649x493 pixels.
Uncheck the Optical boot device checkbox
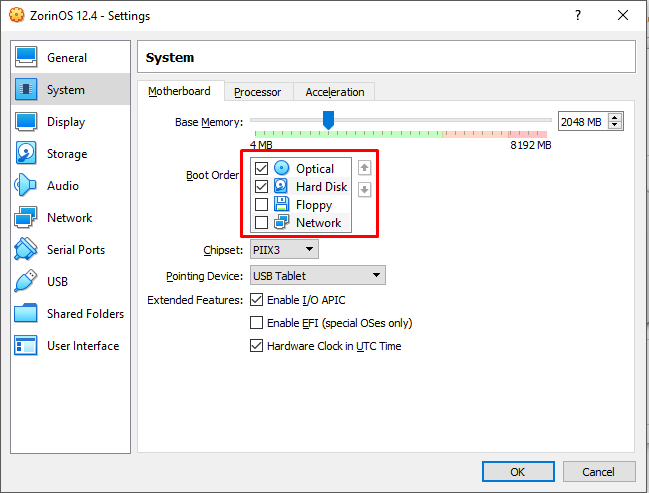[x=262, y=169]
